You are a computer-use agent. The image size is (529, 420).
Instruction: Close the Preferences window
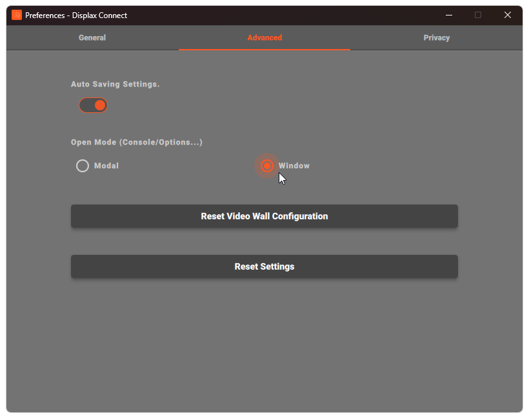coord(507,15)
